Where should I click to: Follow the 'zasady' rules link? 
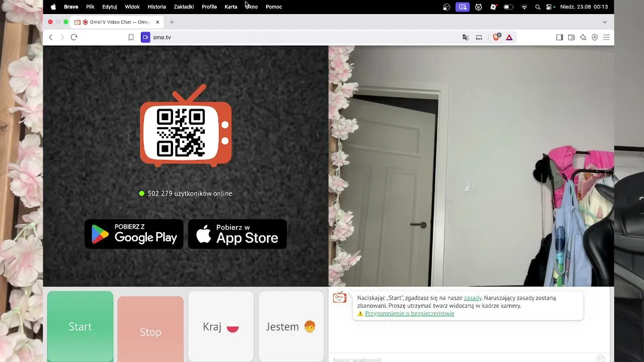click(472, 298)
